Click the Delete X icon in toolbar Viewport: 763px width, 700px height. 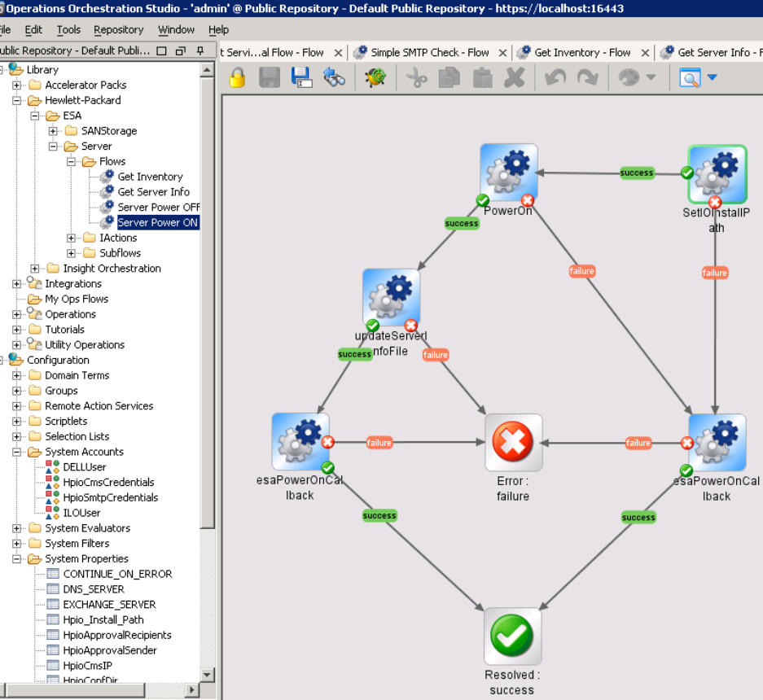click(x=515, y=77)
